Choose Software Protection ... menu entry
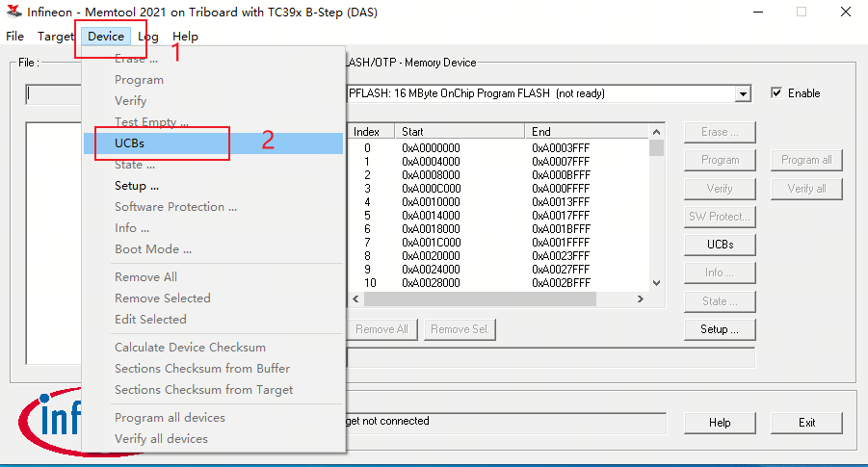Viewport: 868px width, 467px height. pos(213,207)
